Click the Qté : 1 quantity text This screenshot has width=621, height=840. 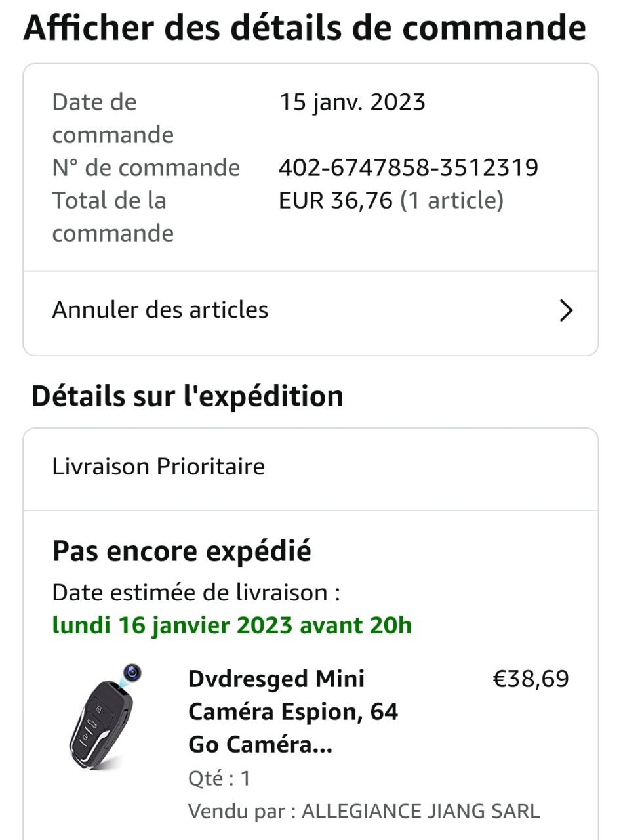(x=219, y=779)
